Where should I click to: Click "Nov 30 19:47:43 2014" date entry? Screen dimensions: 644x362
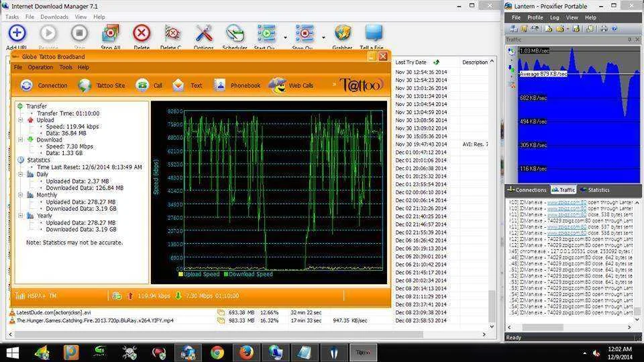pyautogui.click(x=421, y=144)
